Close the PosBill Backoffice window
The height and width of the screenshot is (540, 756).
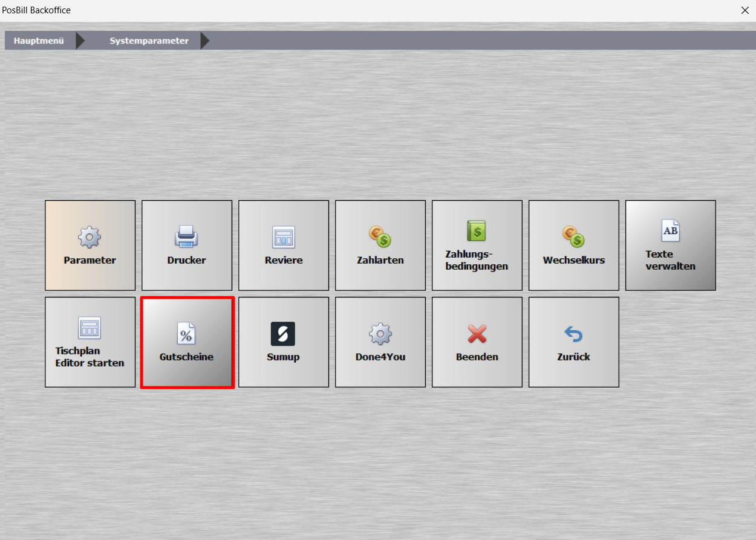coord(745,10)
